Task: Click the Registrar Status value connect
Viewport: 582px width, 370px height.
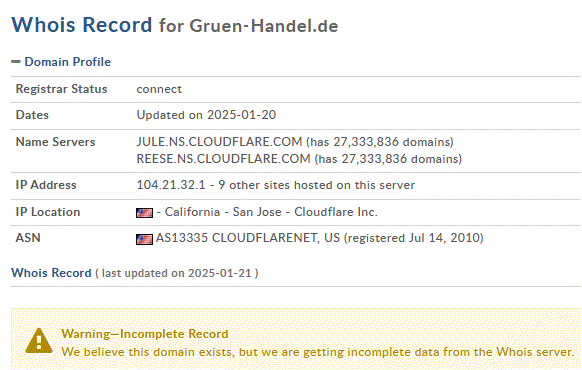Action: [159, 89]
